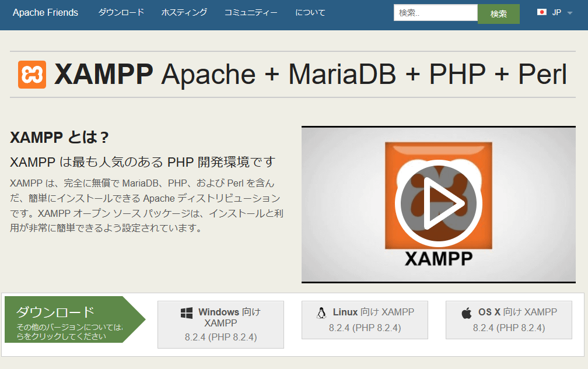588x369 pixels.
Task: Open the ホスティング navigation item
Action: (184, 12)
